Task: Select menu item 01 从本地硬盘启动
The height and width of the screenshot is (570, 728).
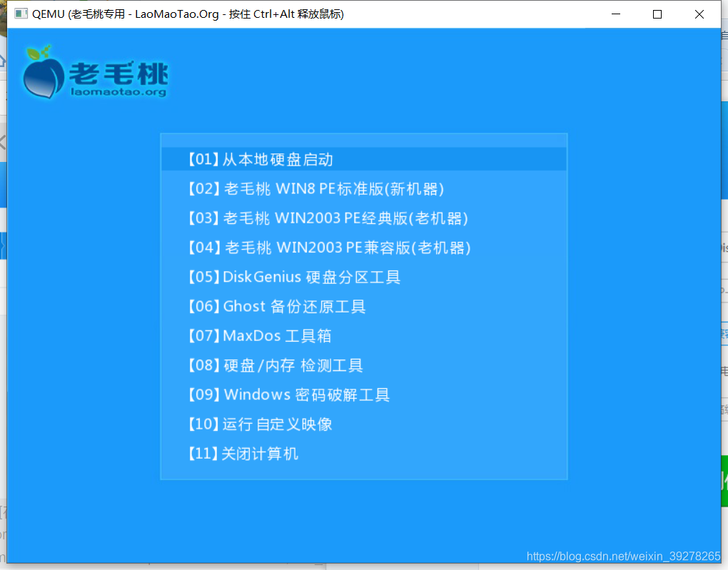Action: [364, 159]
